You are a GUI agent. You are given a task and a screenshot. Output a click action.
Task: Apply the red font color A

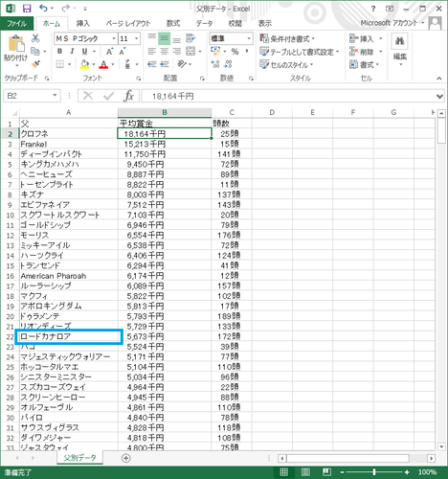(103, 64)
